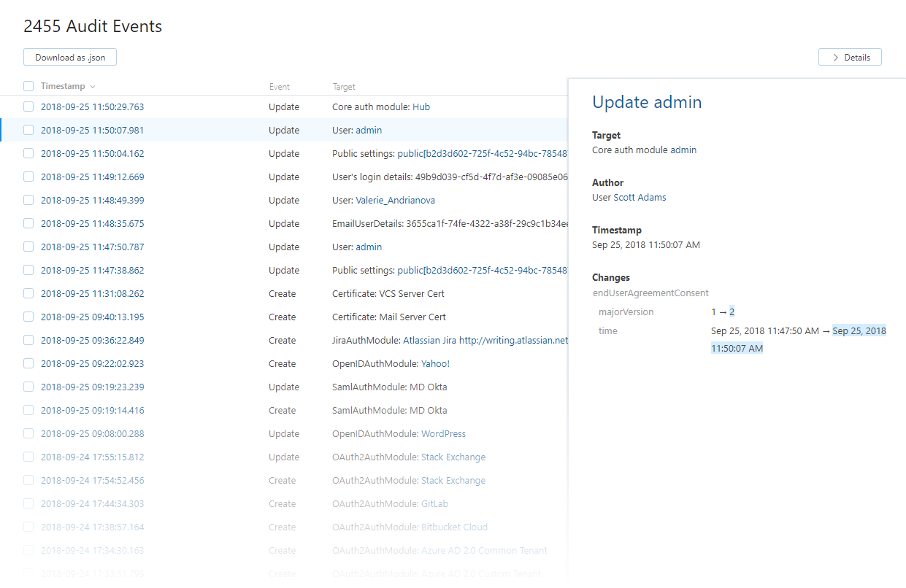Check the box for the 11:50:29.763 event
Viewport: 906px width, 588px height.
tap(28, 107)
